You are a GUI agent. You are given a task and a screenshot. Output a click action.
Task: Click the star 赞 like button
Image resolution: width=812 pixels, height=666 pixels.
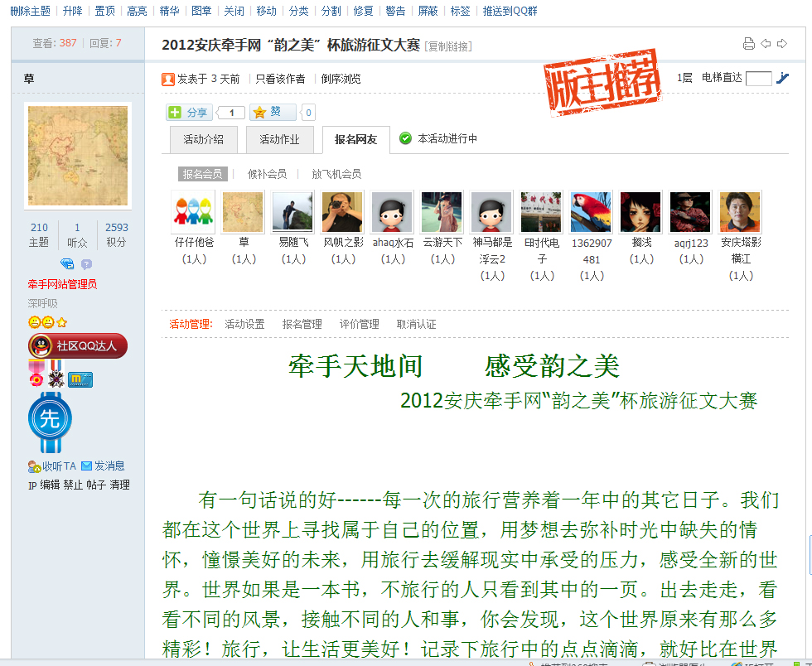click(273, 112)
